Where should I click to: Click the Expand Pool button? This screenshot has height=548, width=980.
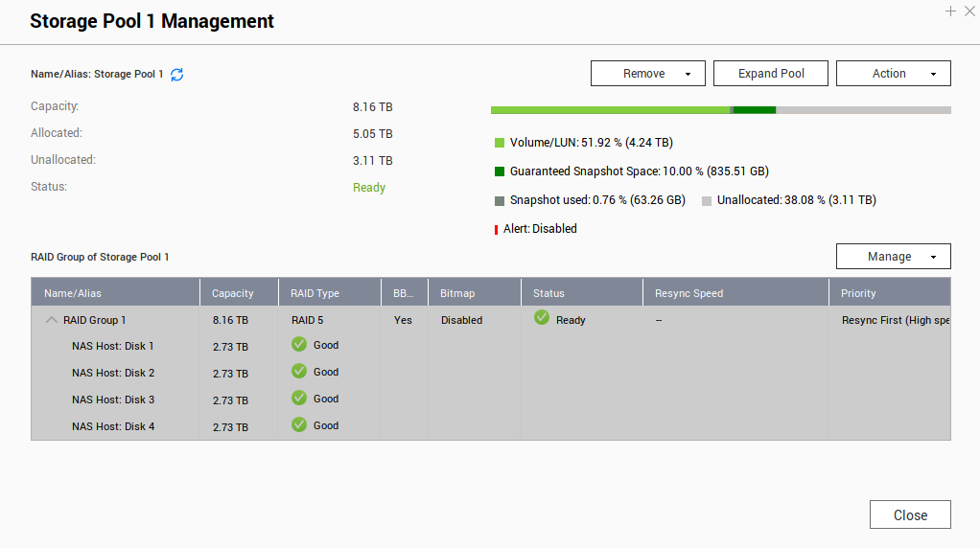click(771, 74)
